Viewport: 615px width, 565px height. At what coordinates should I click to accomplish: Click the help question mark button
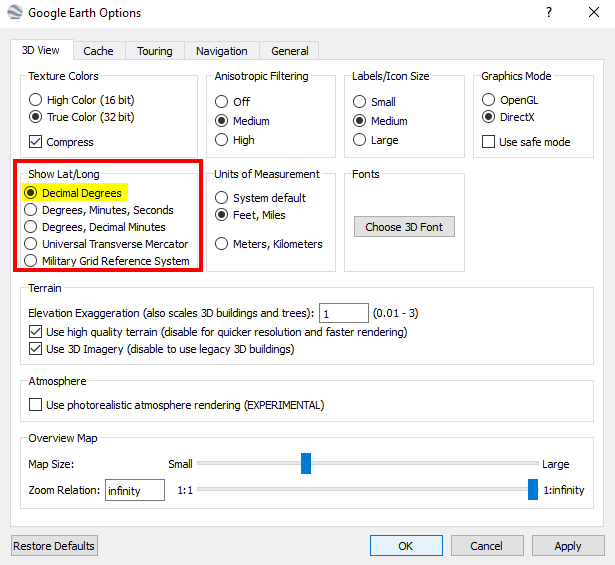point(549,12)
